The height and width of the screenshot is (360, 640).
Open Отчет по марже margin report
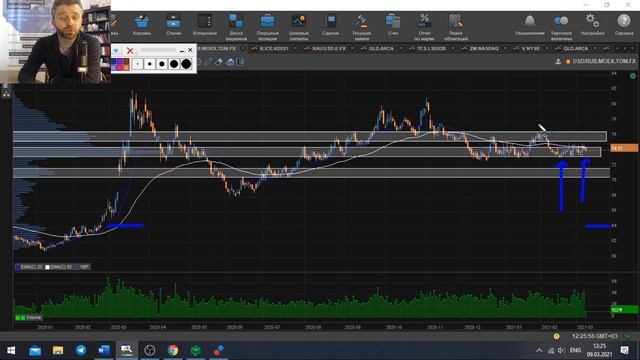424,27
